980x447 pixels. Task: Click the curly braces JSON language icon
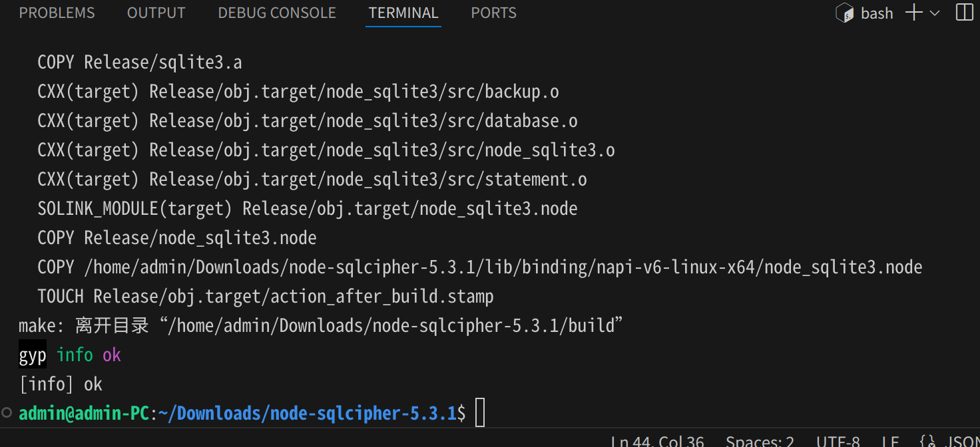[927, 440]
